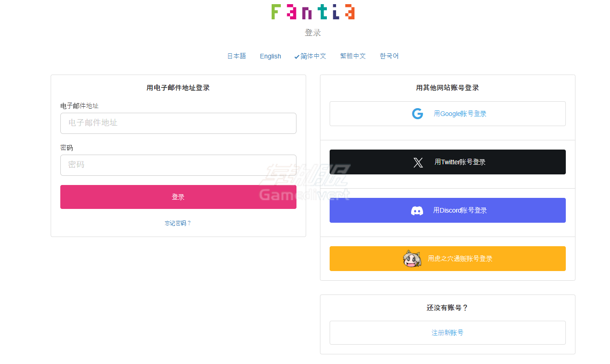The height and width of the screenshot is (364, 610).
Task: Sign in with 用Discord账号登录 button
Action: pyautogui.click(x=447, y=210)
